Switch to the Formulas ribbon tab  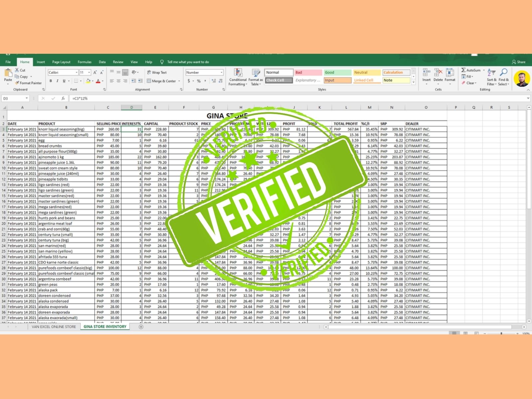point(85,62)
